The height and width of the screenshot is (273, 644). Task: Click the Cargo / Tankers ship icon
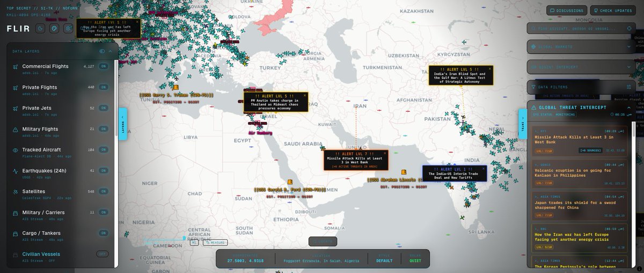[15, 234]
